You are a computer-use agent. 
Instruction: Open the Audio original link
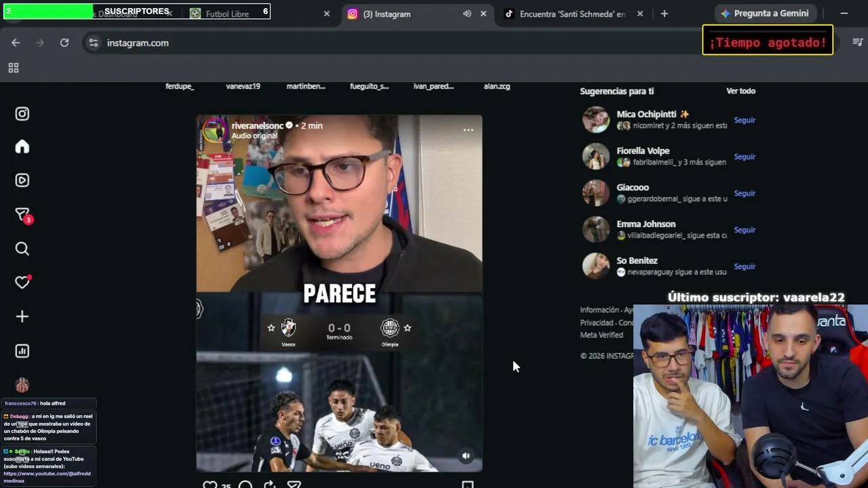[x=254, y=136]
